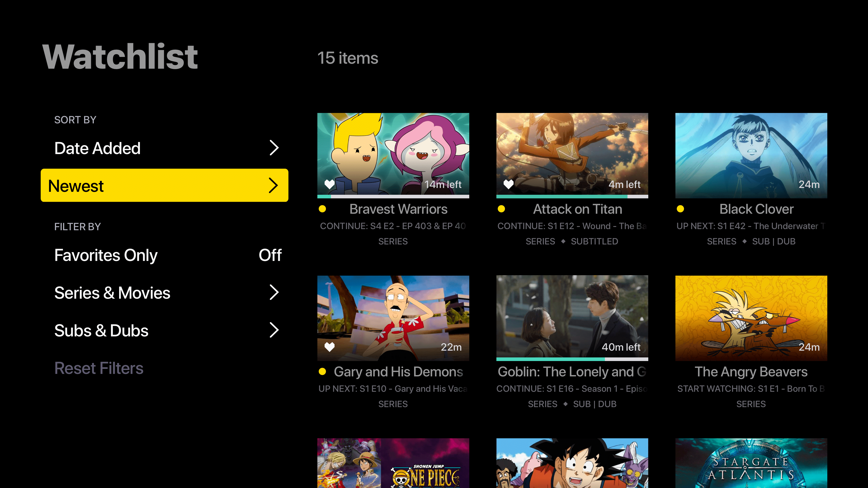Expand the Series & Movies filter chevron

pyautogui.click(x=274, y=292)
